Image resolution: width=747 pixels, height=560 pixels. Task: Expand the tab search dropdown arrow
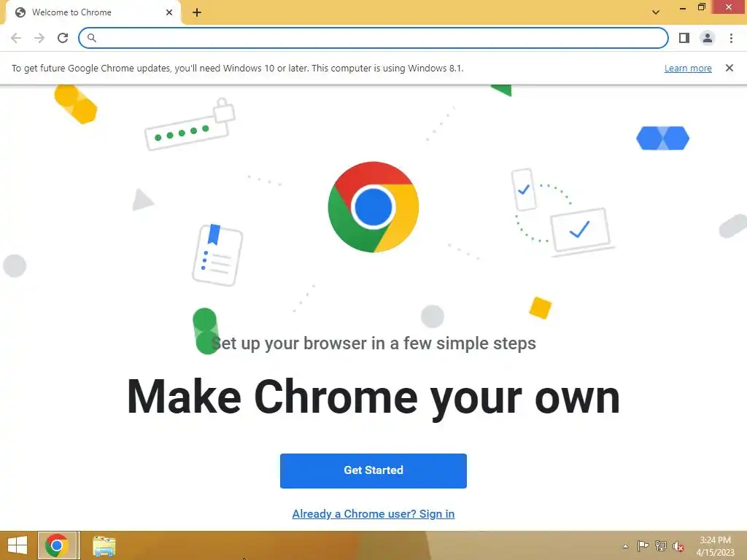[656, 12]
